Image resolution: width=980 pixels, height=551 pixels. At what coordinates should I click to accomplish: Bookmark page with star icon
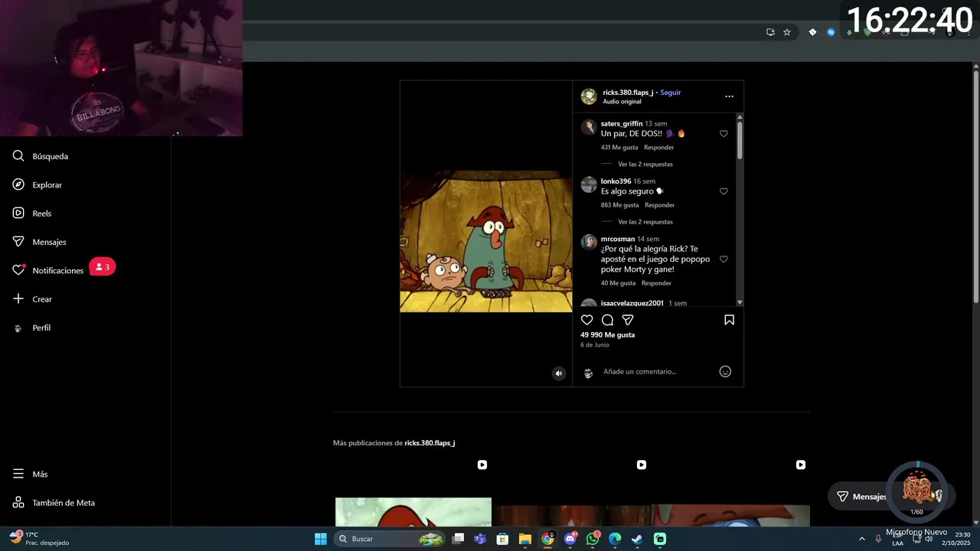click(786, 32)
